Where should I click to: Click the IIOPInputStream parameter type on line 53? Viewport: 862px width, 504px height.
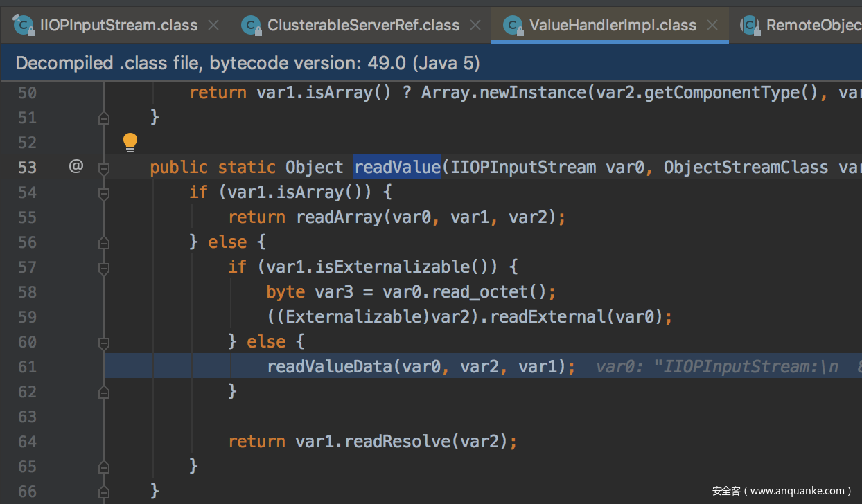click(523, 168)
